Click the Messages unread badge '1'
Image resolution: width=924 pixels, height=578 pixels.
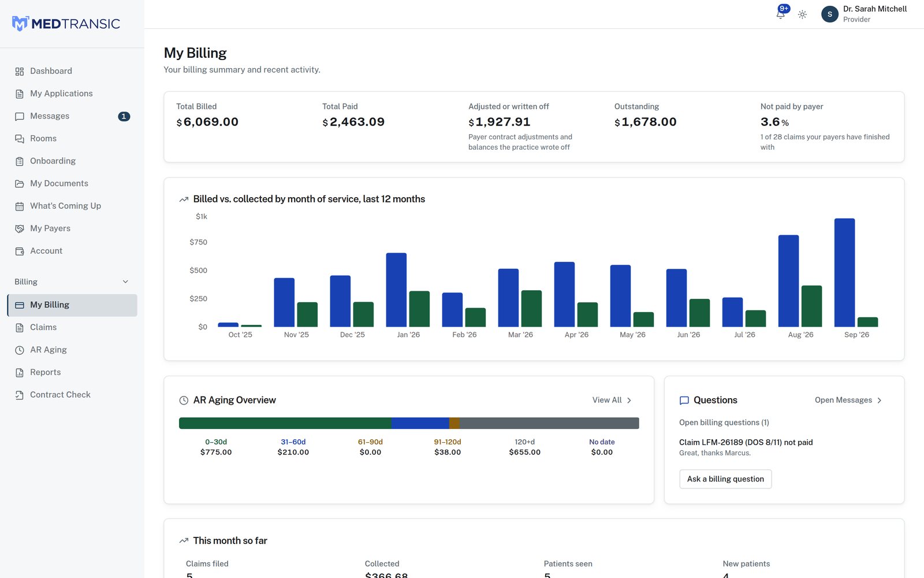124,117
